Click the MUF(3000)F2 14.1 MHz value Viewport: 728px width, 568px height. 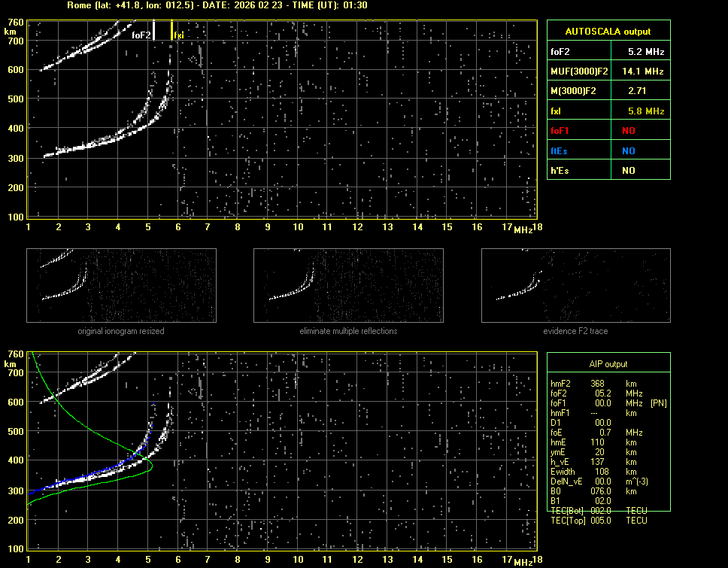646,71
